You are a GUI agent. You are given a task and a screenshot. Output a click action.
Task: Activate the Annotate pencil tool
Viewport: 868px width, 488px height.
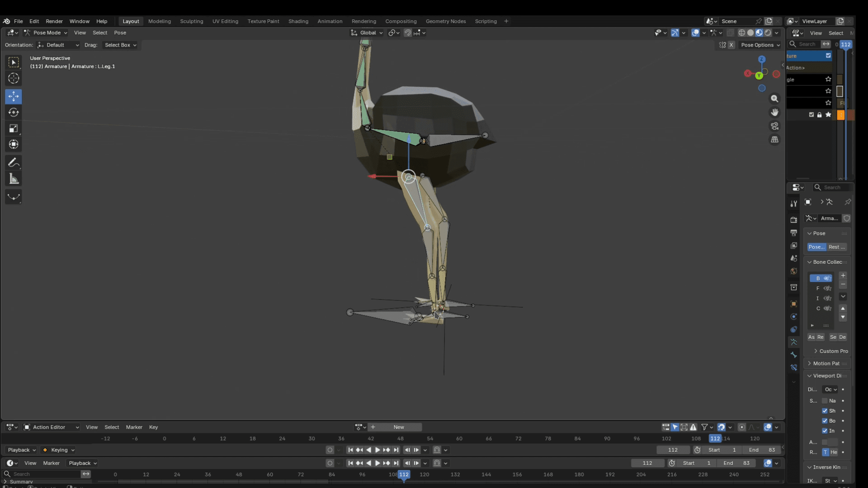tap(14, 163)
